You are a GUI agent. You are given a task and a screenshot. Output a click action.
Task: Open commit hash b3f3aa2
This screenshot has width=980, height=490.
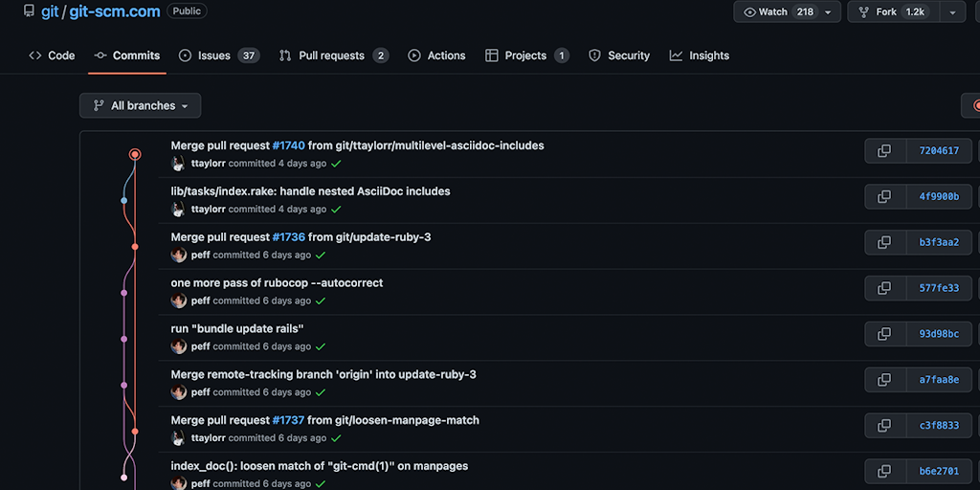939,242
